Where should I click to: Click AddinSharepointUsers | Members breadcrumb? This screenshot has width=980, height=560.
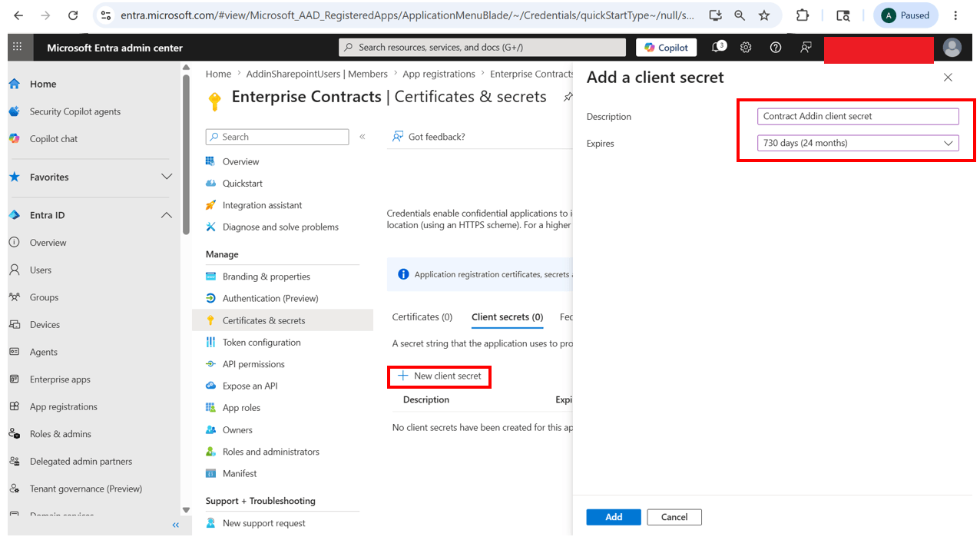[x=316, y=74]
